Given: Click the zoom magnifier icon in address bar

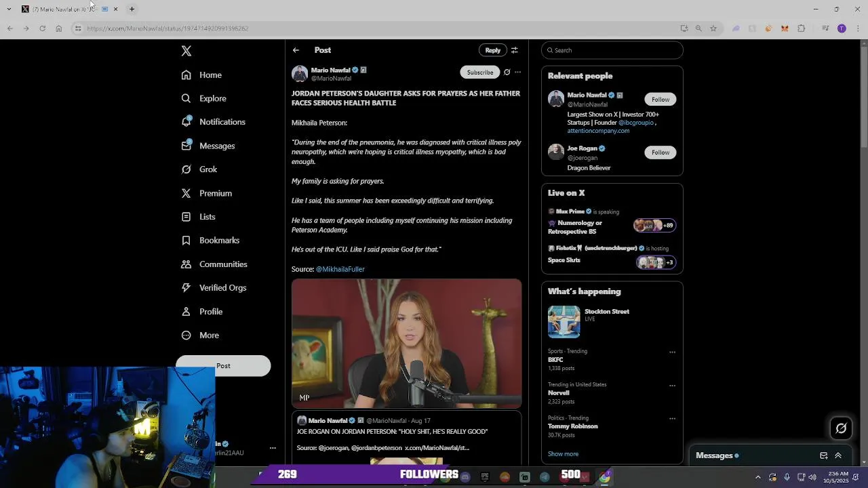Looking at the screenshot, I should [x=698, y=28].
